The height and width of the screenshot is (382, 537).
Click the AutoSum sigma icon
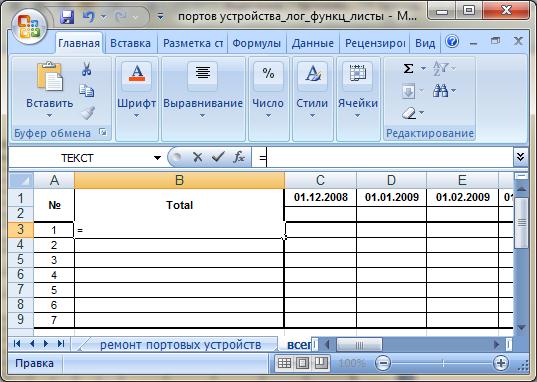click(x=408, y=69)
